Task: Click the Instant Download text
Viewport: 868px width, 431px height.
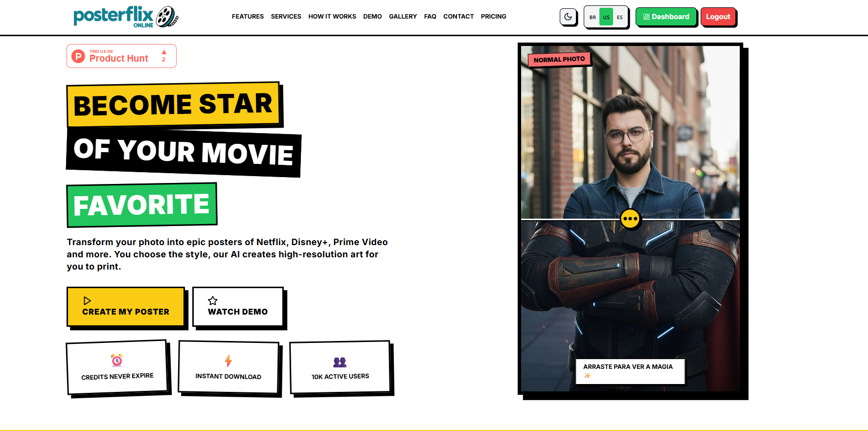Action: [228, 376]
